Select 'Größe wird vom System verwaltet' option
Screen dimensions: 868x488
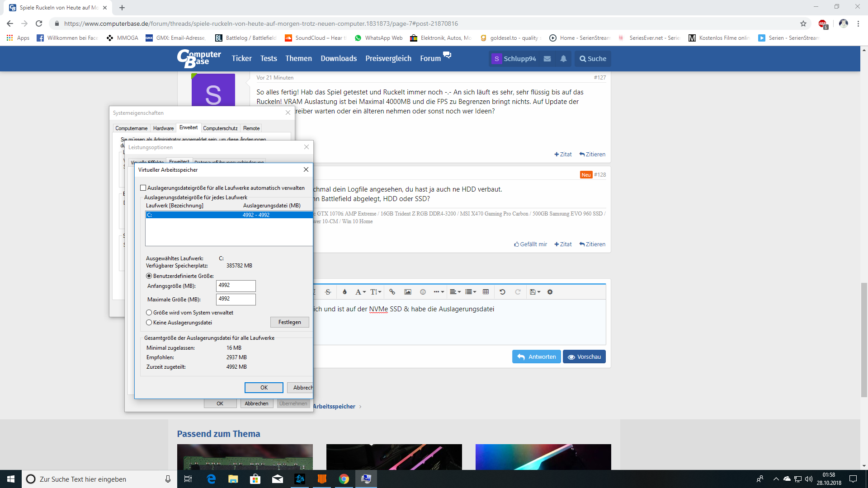[x=149, y=313]
